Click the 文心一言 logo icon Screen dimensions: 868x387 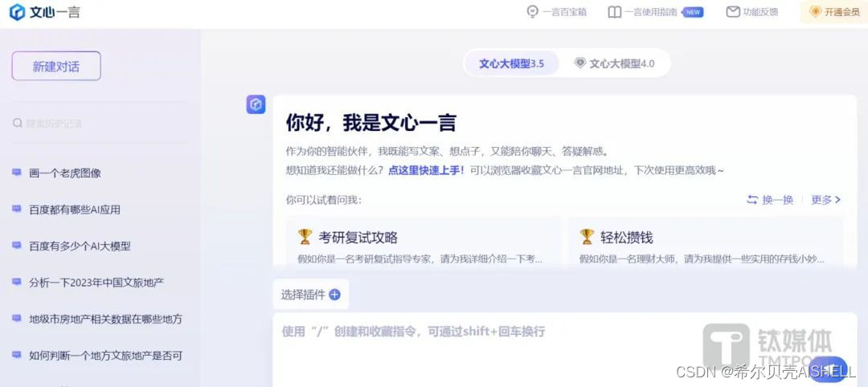(x=17, y=12)
